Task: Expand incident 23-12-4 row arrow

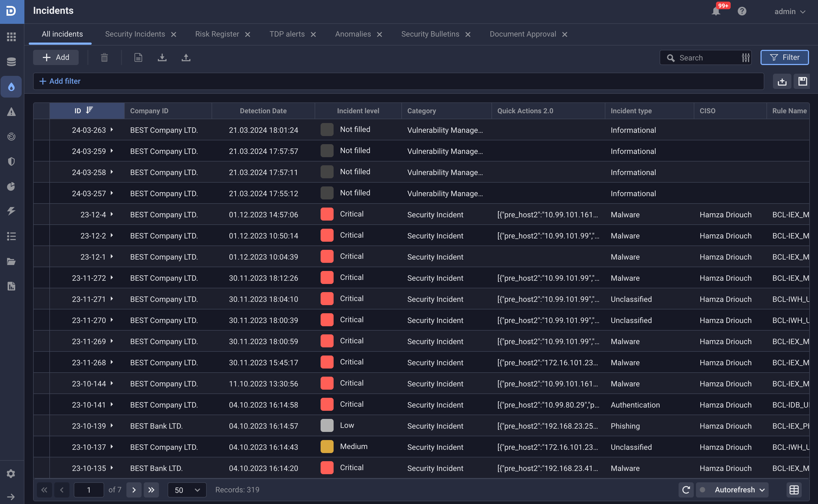Action: pyautogui.click(x=112, y=214)
